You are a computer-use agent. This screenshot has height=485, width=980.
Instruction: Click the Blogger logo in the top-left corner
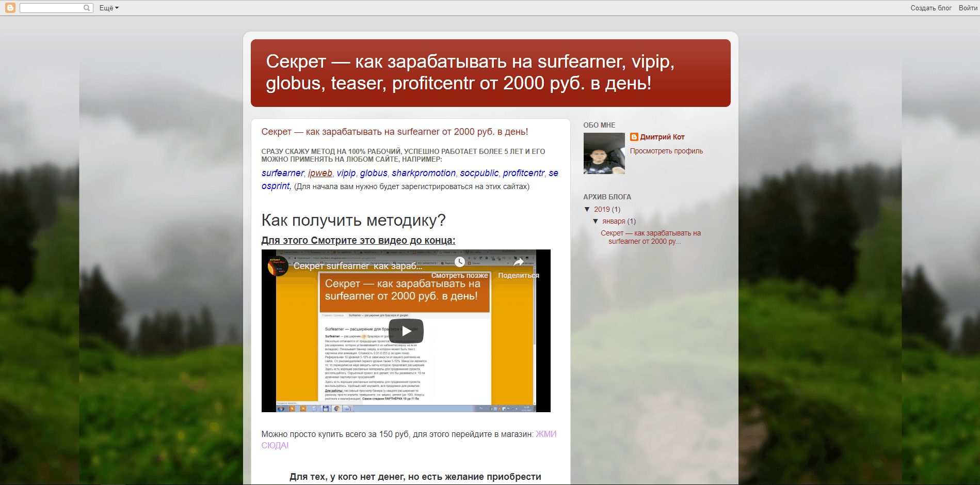pyautogui.click(x=10, y=7)
